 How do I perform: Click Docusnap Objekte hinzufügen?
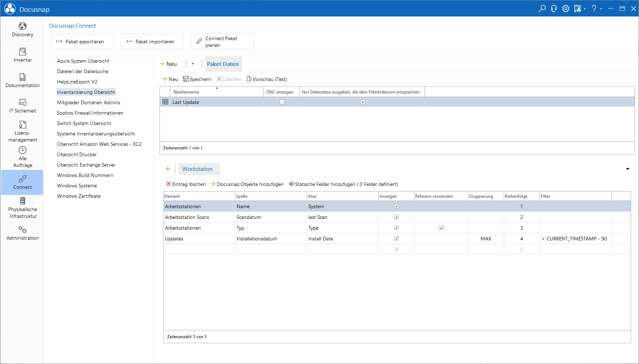tap(247, 184)
